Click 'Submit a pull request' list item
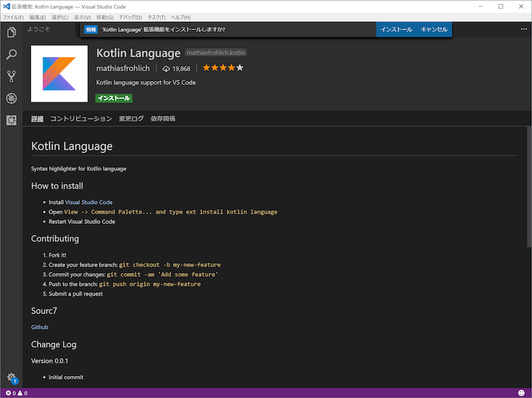Image resolution: width=532 pixels, height=398 pixels. click(x=75, y=294)
